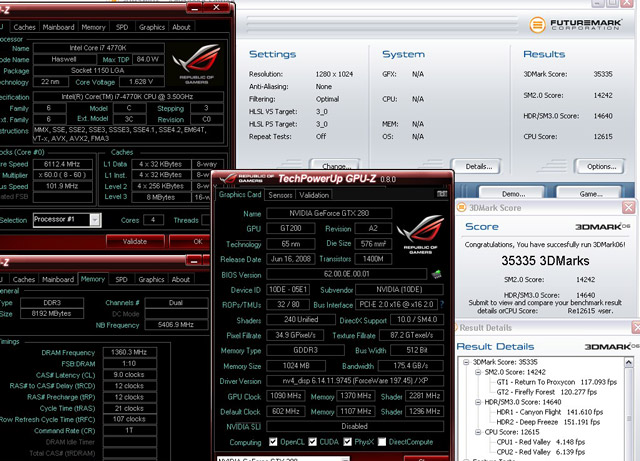This screenshot has height=461, width=640.
Task: Click the large ROG logo inside GPU-Z
Action: pos(420,234)
